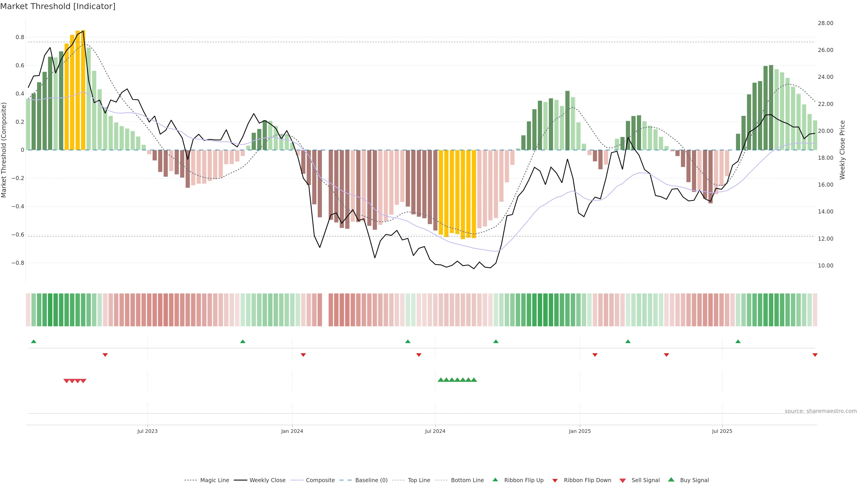The image size is (868, 488).
Task: Click the Sell Signal legend icon
Action: (622, 481)
